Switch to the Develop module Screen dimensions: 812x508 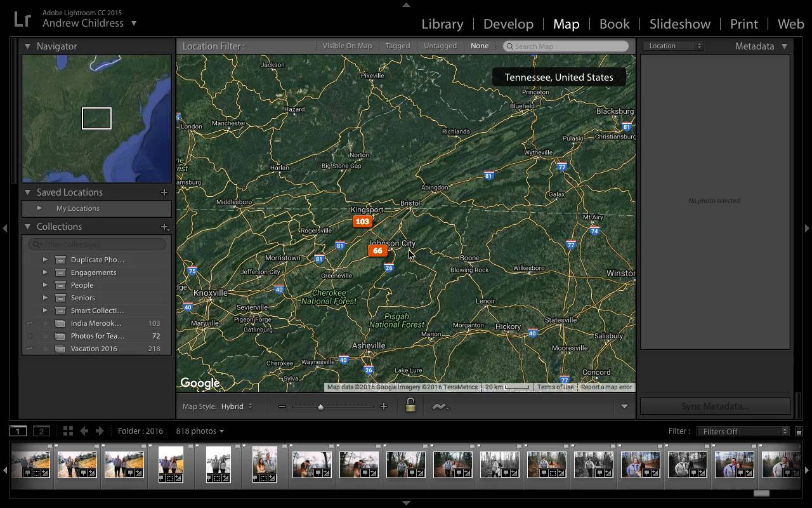(x=508, y=24)
